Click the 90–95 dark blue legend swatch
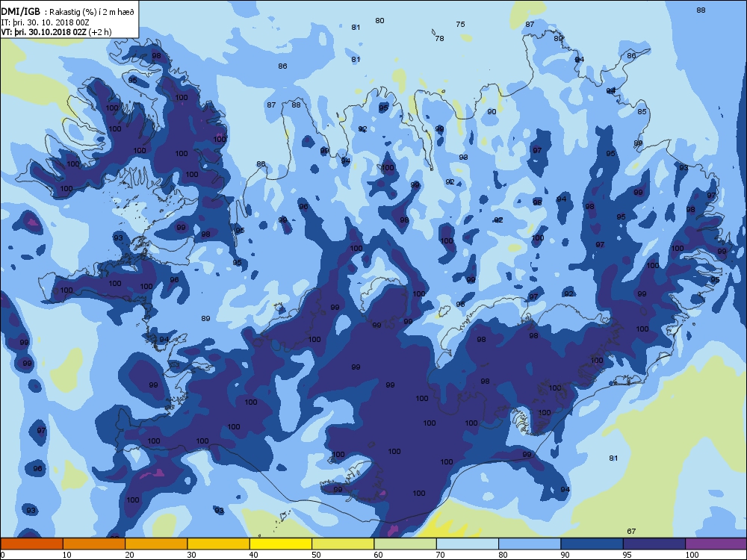 pyautogui.click(x=592, y=544)
